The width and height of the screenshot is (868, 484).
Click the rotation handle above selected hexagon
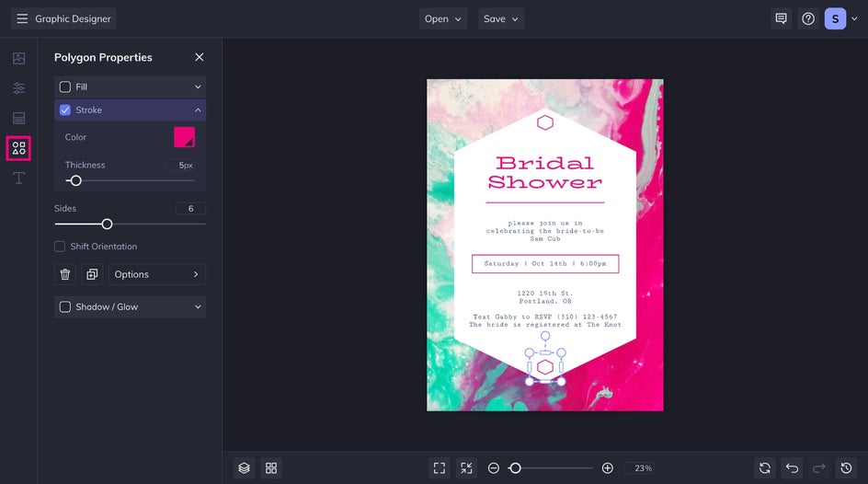545,336
